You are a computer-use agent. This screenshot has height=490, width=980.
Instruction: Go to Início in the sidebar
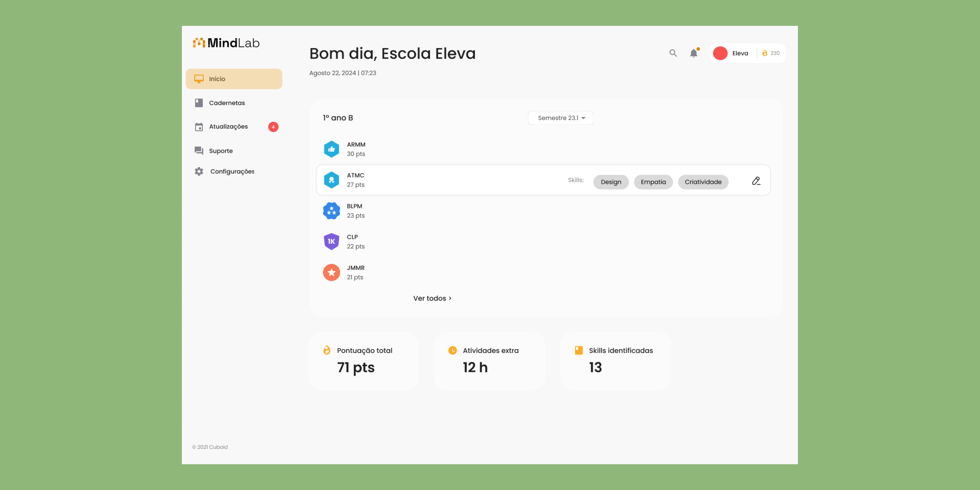(x=234, y=79)
